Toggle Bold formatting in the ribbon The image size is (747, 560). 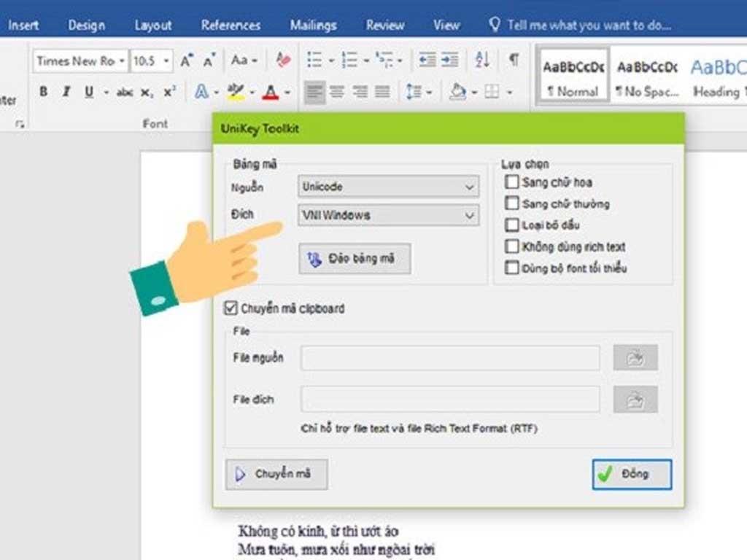tap(43, 91)
